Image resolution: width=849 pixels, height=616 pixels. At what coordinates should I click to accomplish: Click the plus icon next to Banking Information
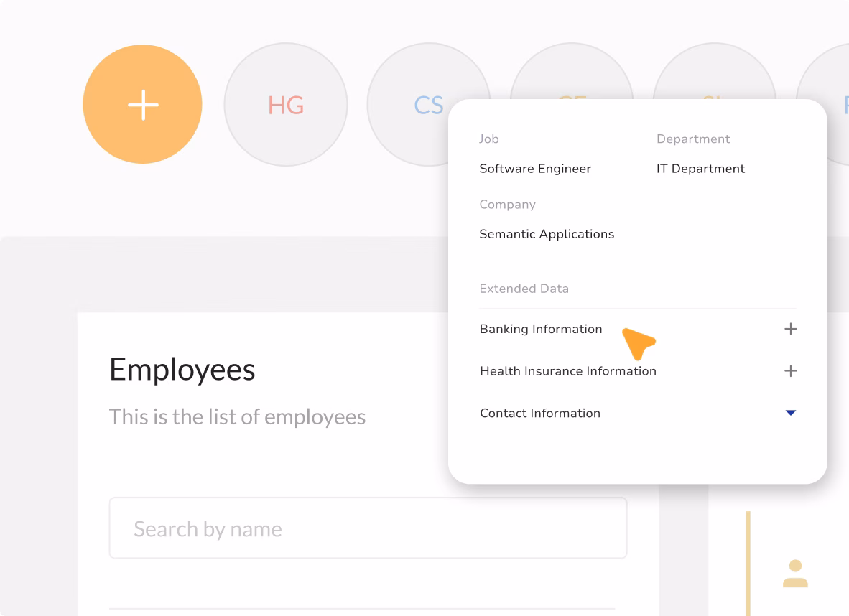(790, 330)
